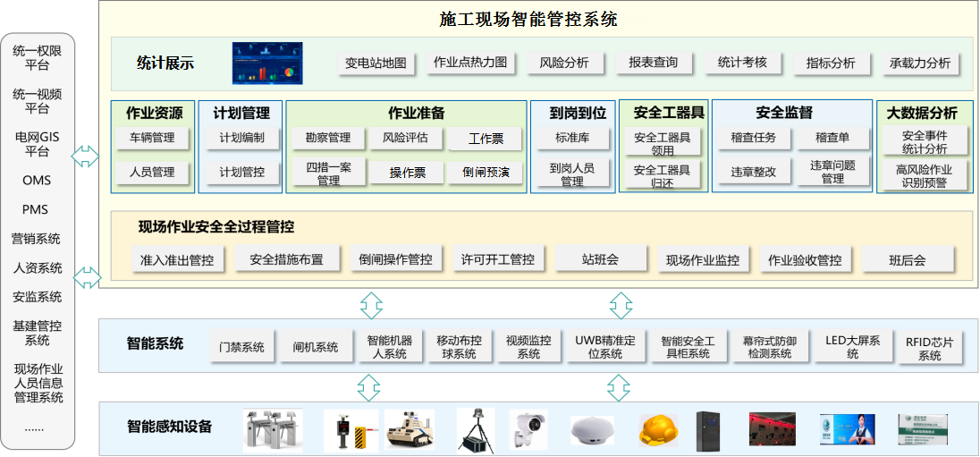Select the yellow safety helmet image
The width and height of the screenshot is (980, 457).
click(x=659, y=430)
